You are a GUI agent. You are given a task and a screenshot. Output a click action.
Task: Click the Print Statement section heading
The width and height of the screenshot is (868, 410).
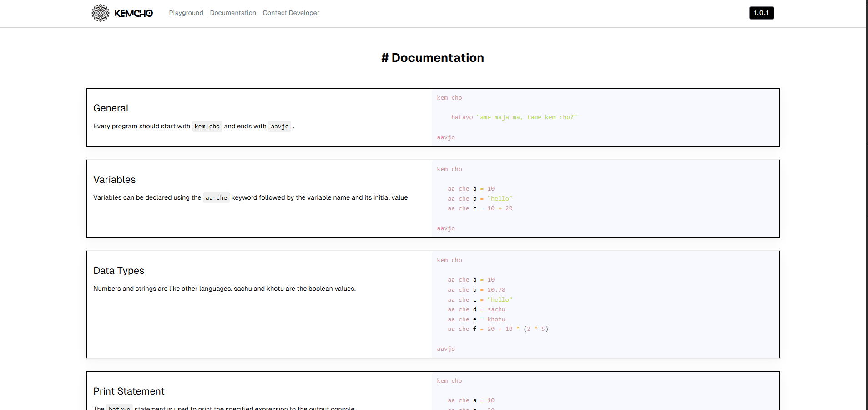129,391
